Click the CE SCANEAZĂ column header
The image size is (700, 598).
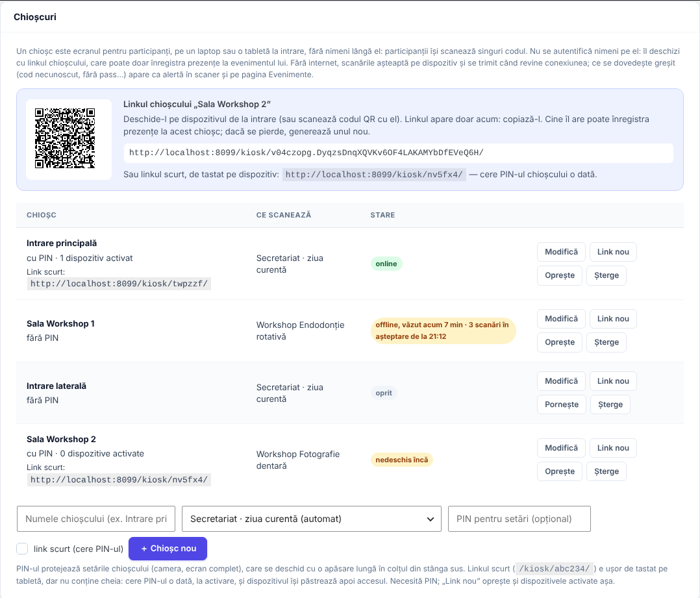(x=284, y=215)
